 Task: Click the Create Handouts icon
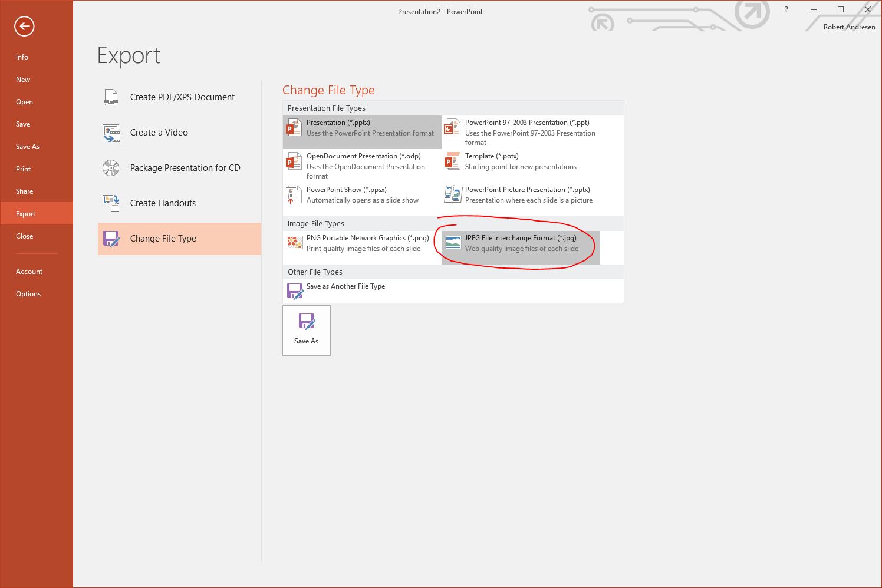(111, 203)
